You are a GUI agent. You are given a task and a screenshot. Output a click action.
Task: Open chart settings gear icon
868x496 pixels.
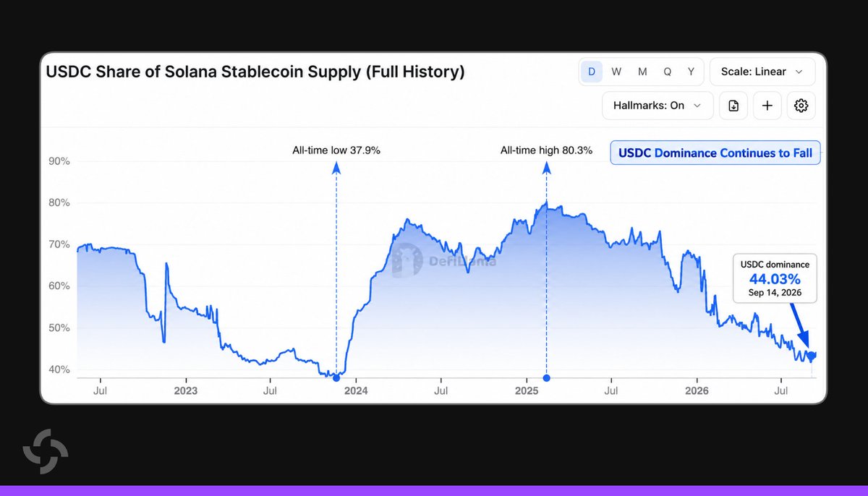tap(801, 106)
